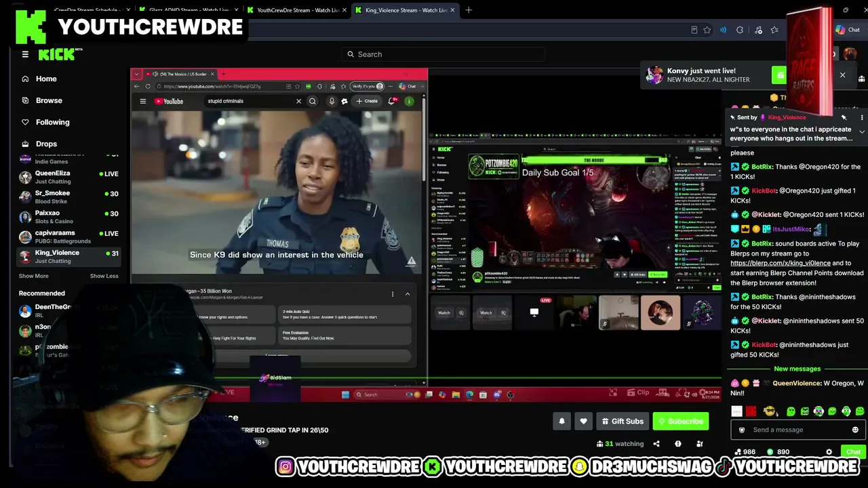
Task: Insert the sunglasses emote from quick emotes
Action: [769, 411]
